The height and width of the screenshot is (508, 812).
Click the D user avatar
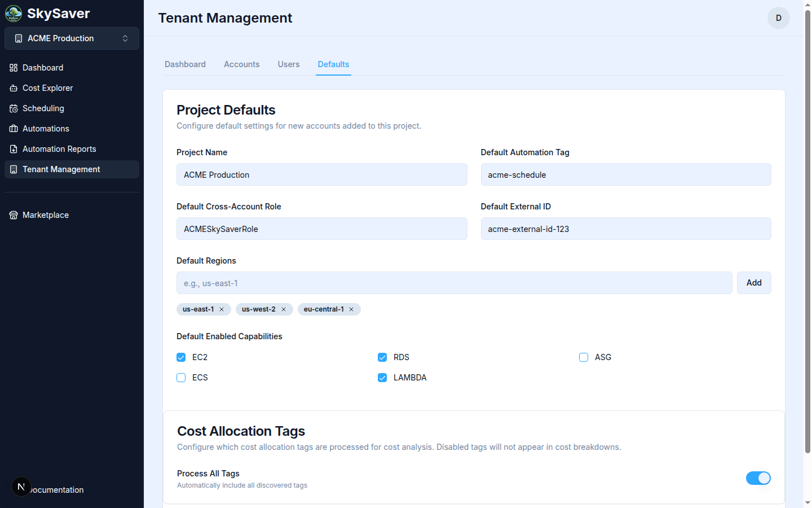tap(779, 17)
